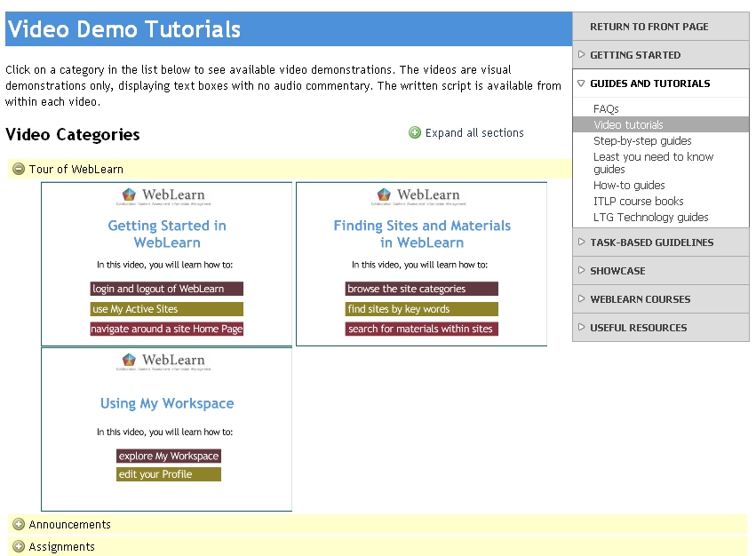Viewport: 756px width, 556px height.
Task: Open Getting Started in WebLearn video
Action: tap(166, 264)
